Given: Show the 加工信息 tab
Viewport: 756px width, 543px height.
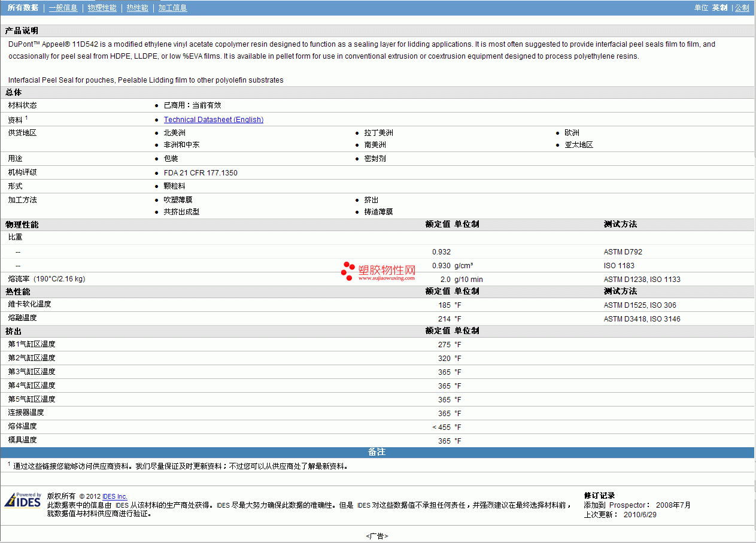Looking at the screenshot, I should 172,8.
